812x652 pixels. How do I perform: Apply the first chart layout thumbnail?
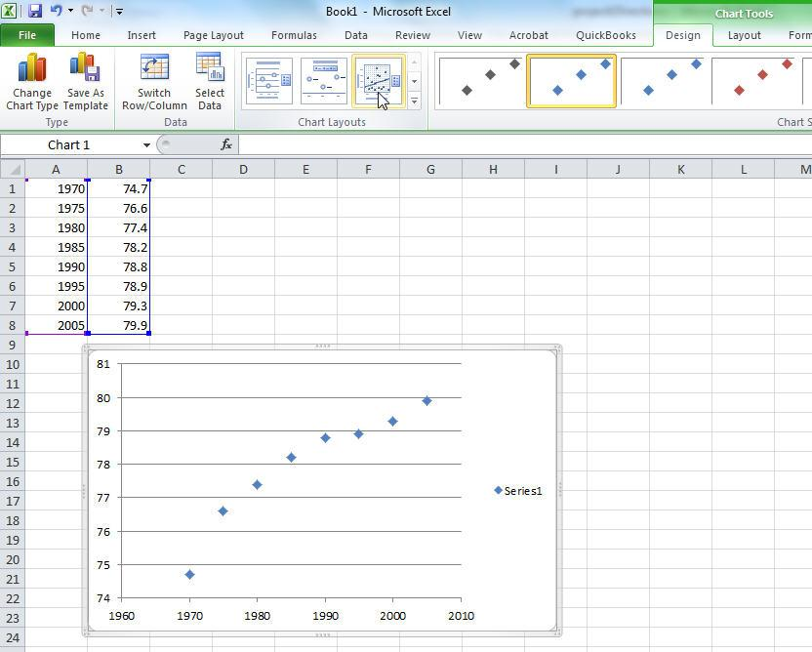268,81
